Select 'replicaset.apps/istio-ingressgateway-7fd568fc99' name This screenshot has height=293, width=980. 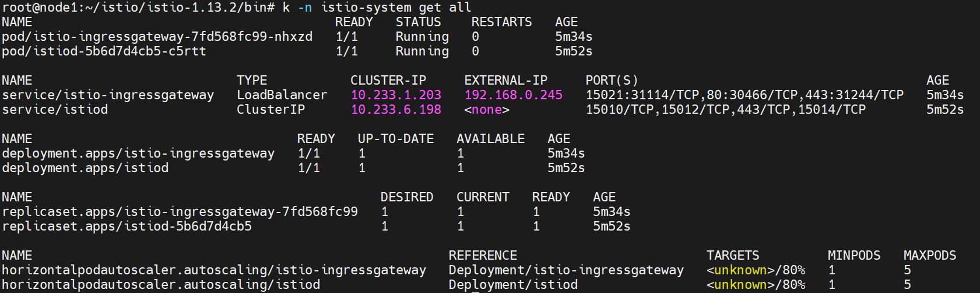click(x=180, y=212)
